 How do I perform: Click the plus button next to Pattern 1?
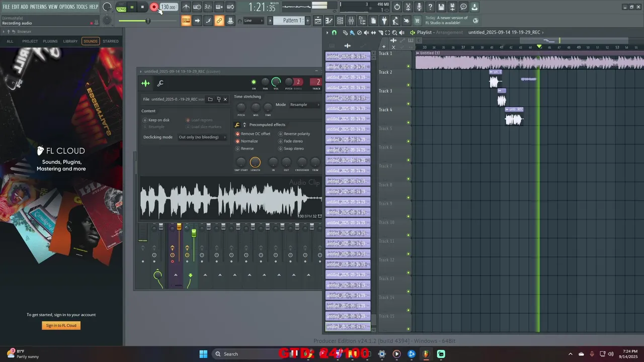click(307, 21)
